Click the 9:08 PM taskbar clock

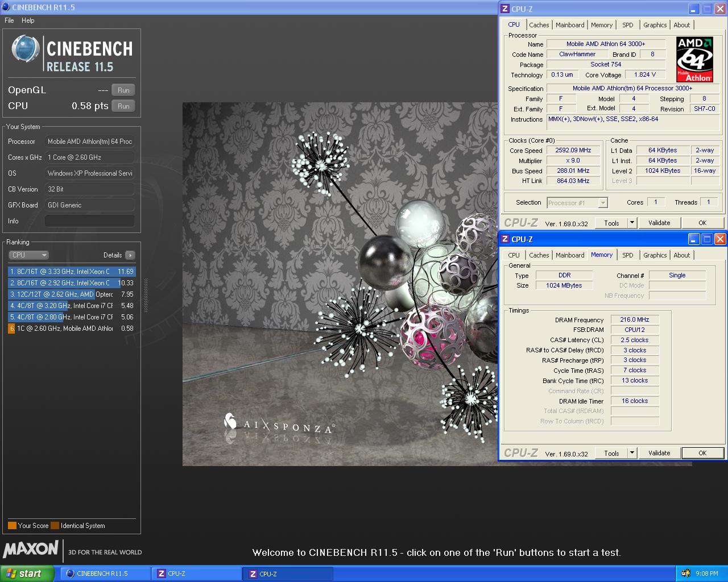pos(707,574)
